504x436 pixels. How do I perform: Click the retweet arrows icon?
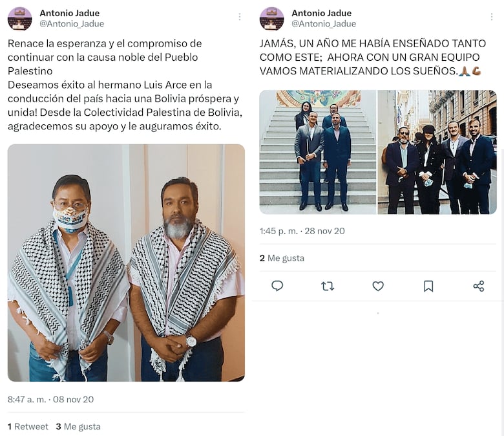(328, 286)
